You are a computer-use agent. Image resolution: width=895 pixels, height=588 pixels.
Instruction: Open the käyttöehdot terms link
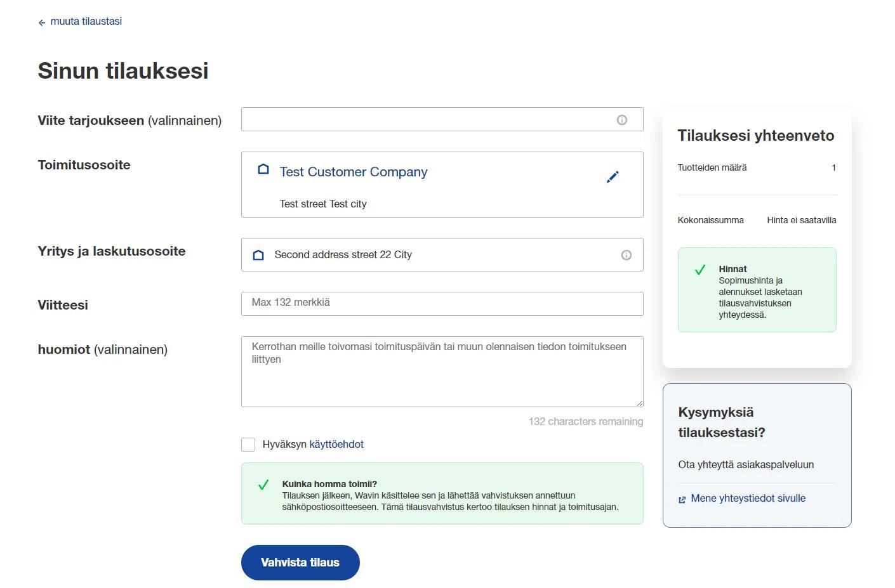(x=336, y=444)
